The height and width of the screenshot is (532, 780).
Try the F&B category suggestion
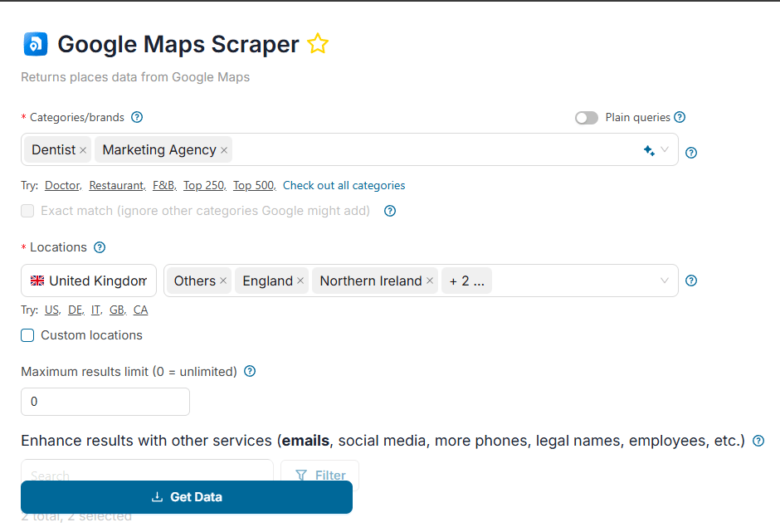(x=164, y=186)
